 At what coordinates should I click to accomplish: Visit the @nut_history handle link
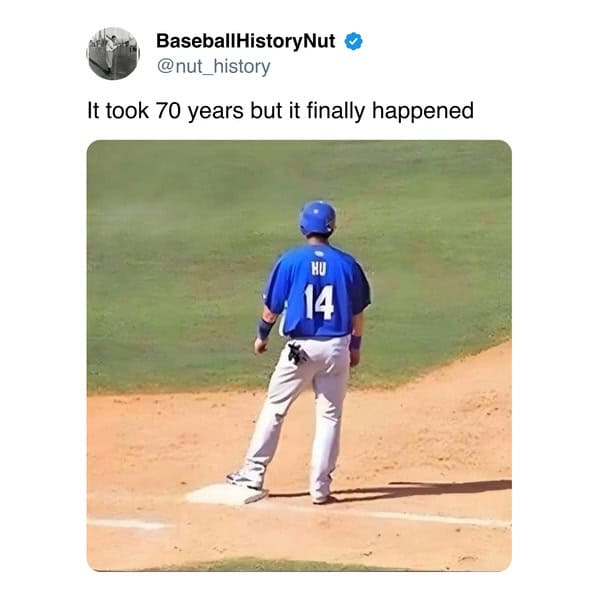[x=214, y=66]
